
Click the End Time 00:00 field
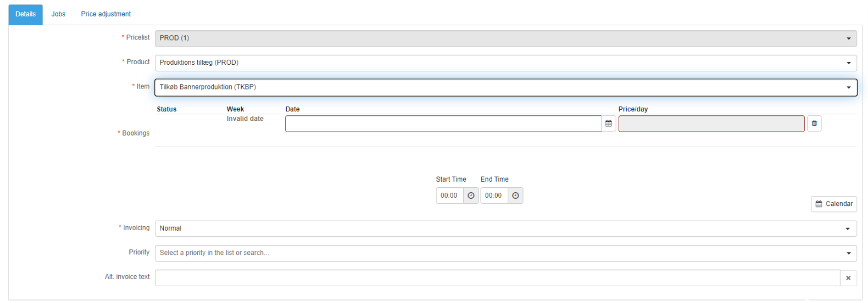[494, 196]
